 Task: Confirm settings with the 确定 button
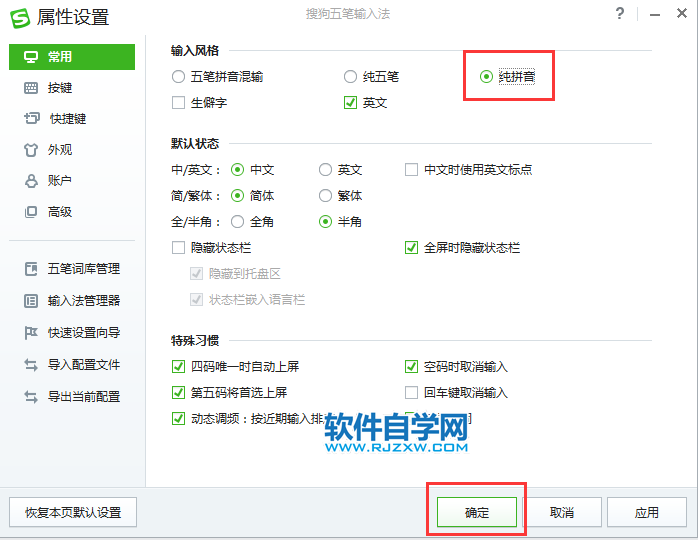point(477,512)
